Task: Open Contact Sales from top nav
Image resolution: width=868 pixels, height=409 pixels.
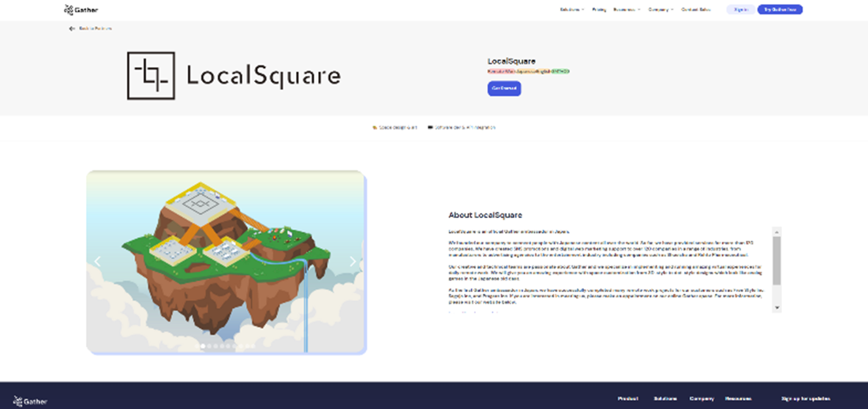Action: pyautogui.click(x=696, y=9)
